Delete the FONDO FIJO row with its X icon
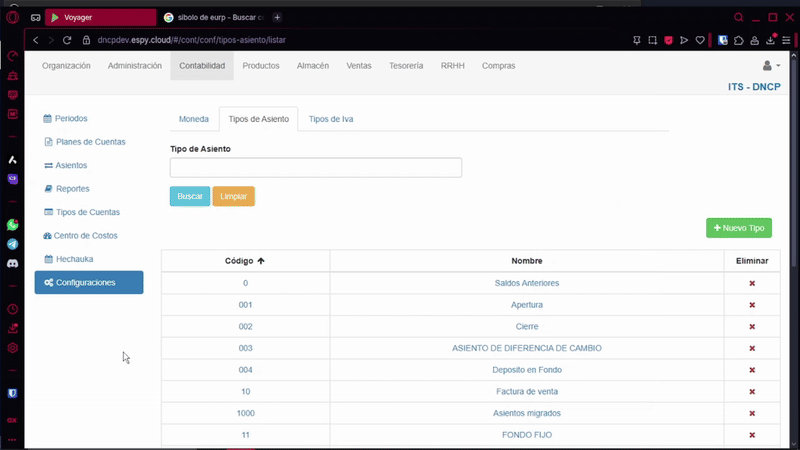Image resolution: width=800 pixels, height=450 pixels. (x=752, y=435)
